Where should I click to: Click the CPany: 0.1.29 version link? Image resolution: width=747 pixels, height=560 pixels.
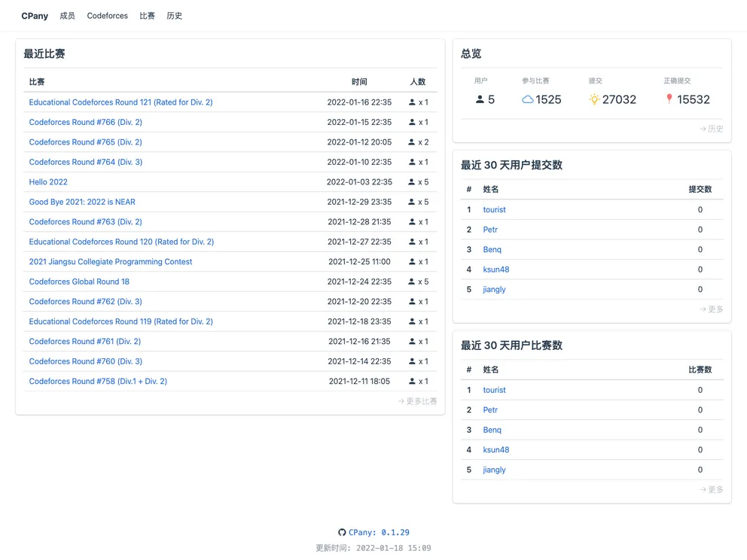[379, 532]
